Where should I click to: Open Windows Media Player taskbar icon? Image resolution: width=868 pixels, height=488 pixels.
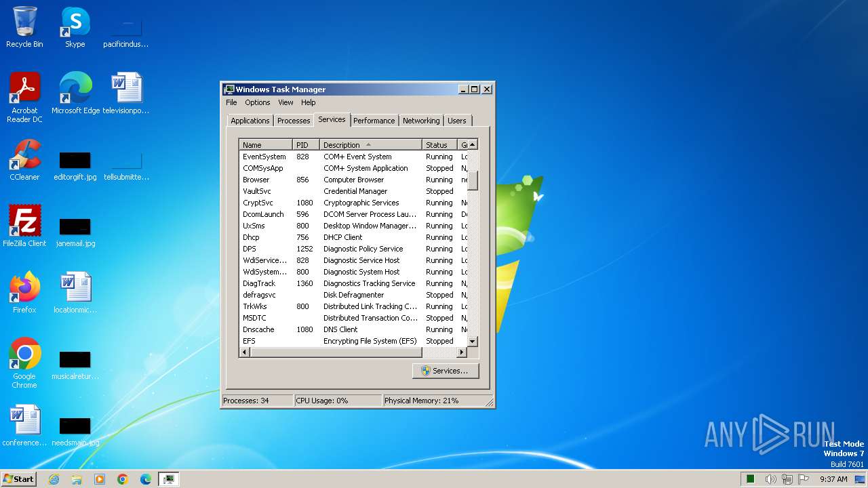click(x=100, y=479)
